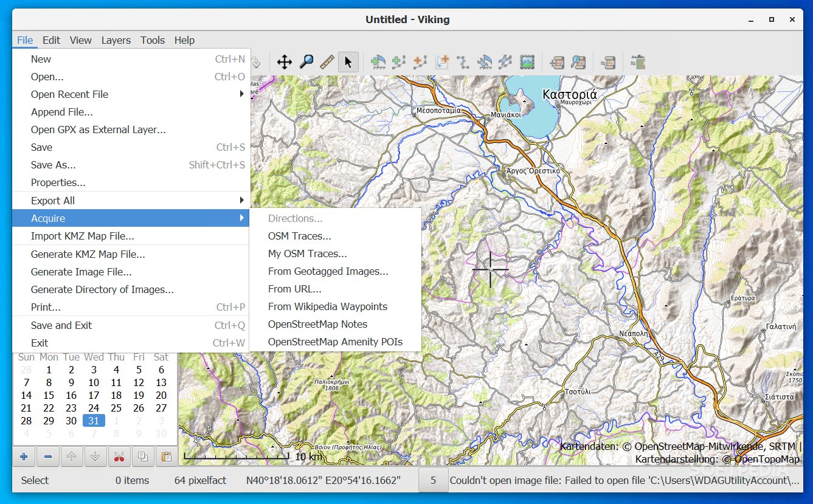Select the orange-plus Create Route tool
The image size is (813, 504).
coord(420,61)
